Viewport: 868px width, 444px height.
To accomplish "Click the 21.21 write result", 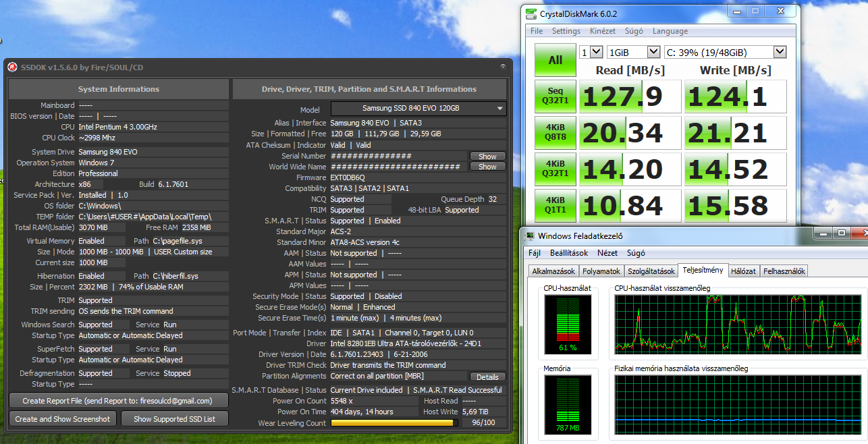I will coord(736,133).
